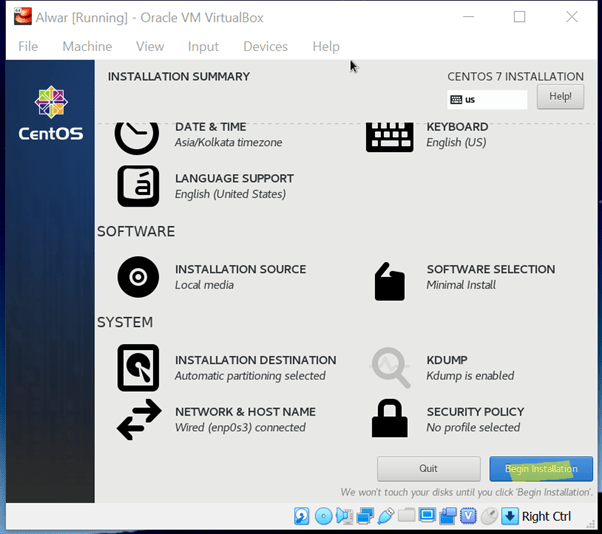Screen dimensions: 602x534
Task: Click the us keyboard layout indicator
Action: pos(487,100)
